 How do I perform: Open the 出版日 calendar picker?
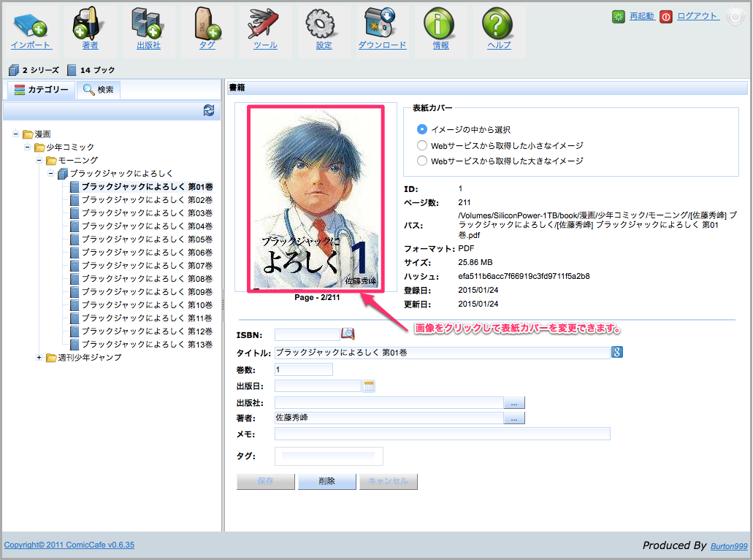click(369, 386)
